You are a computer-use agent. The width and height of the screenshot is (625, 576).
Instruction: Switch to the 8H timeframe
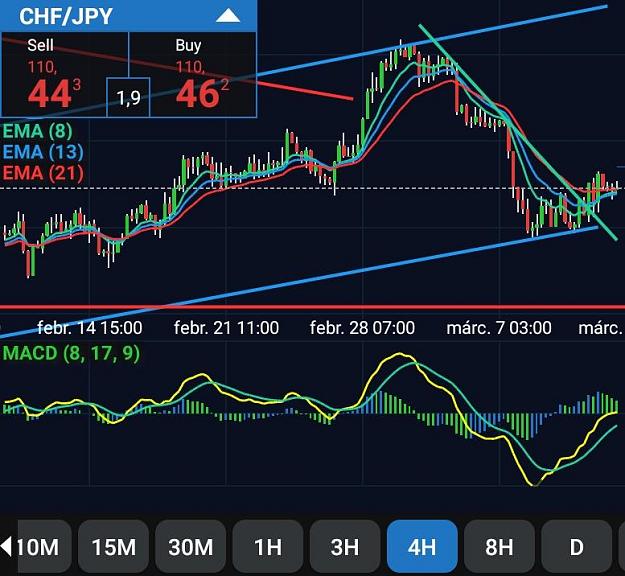499,547
